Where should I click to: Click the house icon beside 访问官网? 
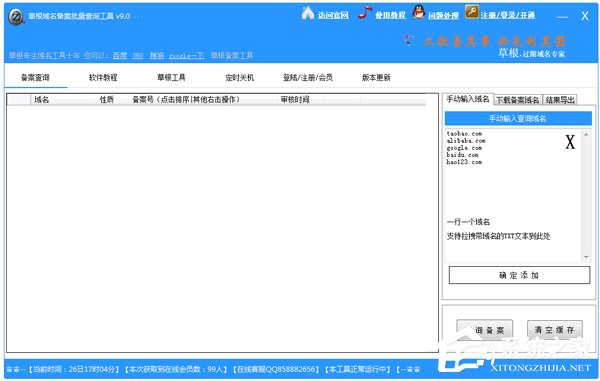click(x=308, y=13)
